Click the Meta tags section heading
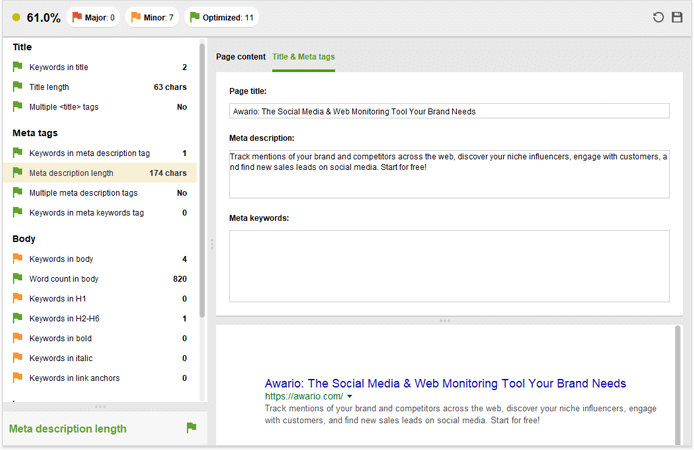This screenshot has width=694, height=450. (35, 133)
